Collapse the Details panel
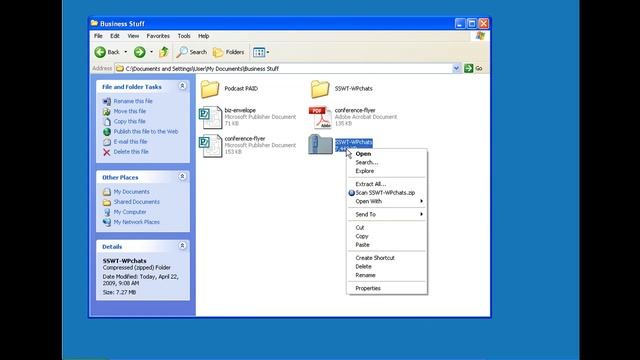 coord(182,246)
